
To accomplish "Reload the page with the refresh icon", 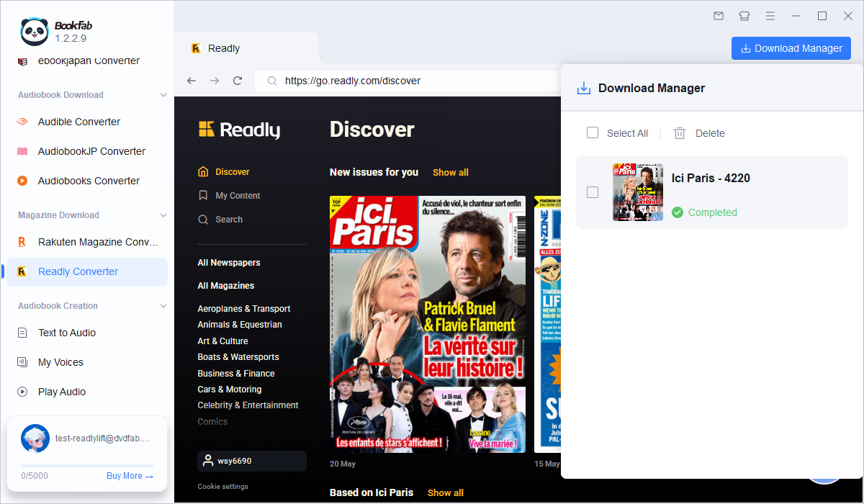I will click(238, 81).
